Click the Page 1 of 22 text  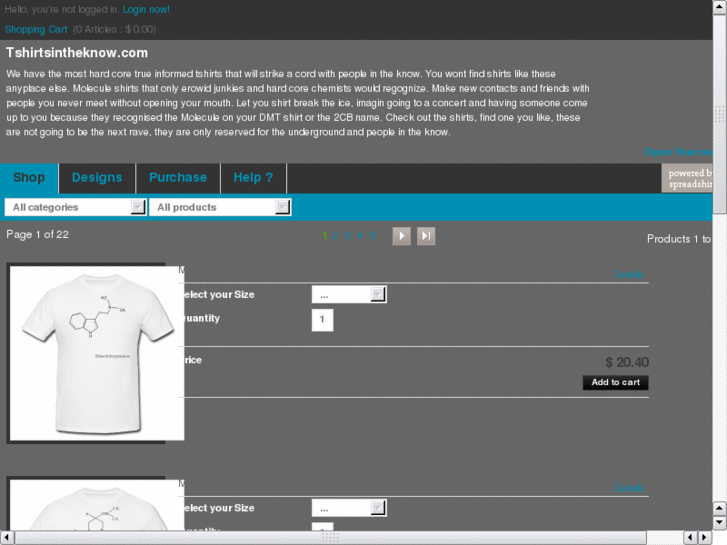[x=37, y=235]
